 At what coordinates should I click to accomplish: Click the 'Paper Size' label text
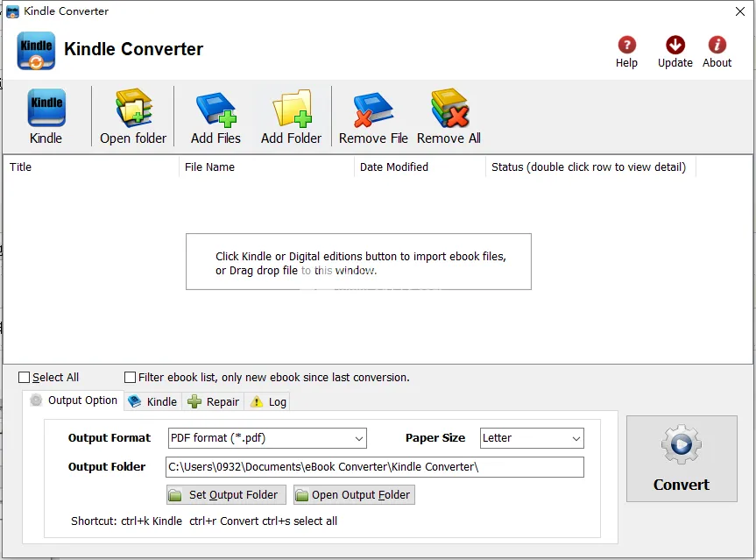(435, 438)
